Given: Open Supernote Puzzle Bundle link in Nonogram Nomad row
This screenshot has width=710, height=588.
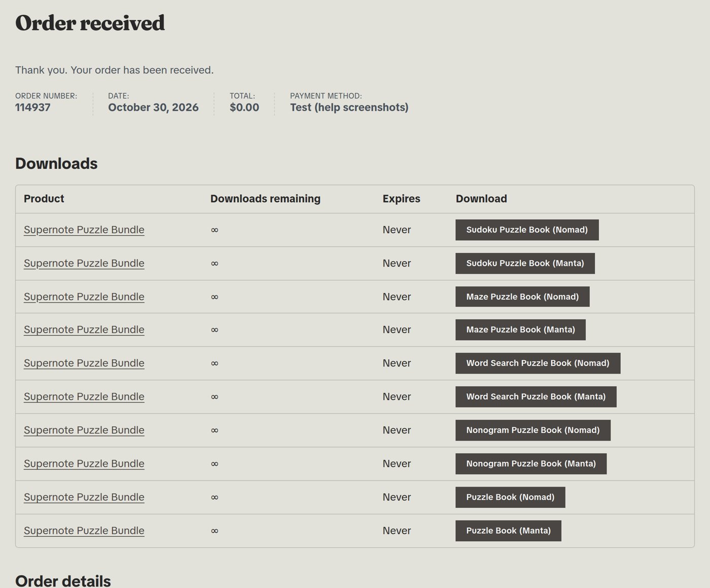Looking at the screenshot, I should pyautogui.click(x=84, y=430).
